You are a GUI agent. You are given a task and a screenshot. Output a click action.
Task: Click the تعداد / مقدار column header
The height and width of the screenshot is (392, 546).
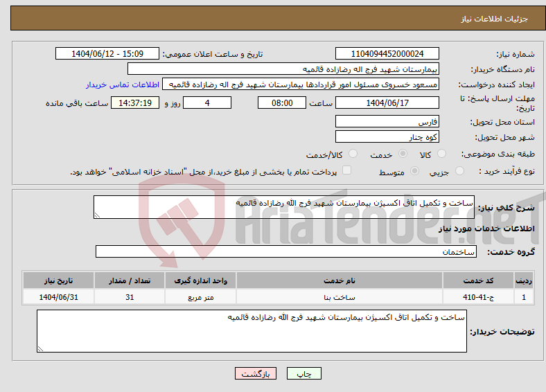[x=130, y=280]
